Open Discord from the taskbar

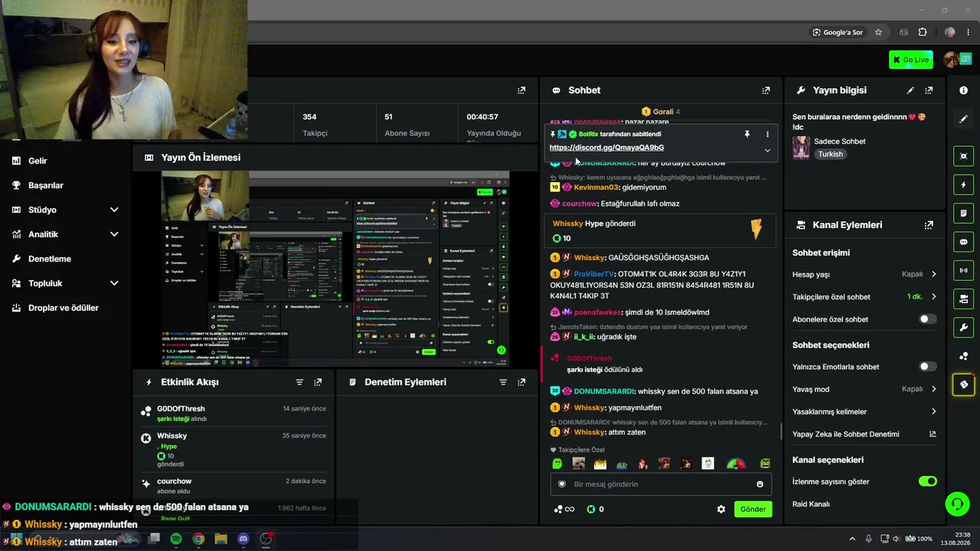[x=243, y=539]
